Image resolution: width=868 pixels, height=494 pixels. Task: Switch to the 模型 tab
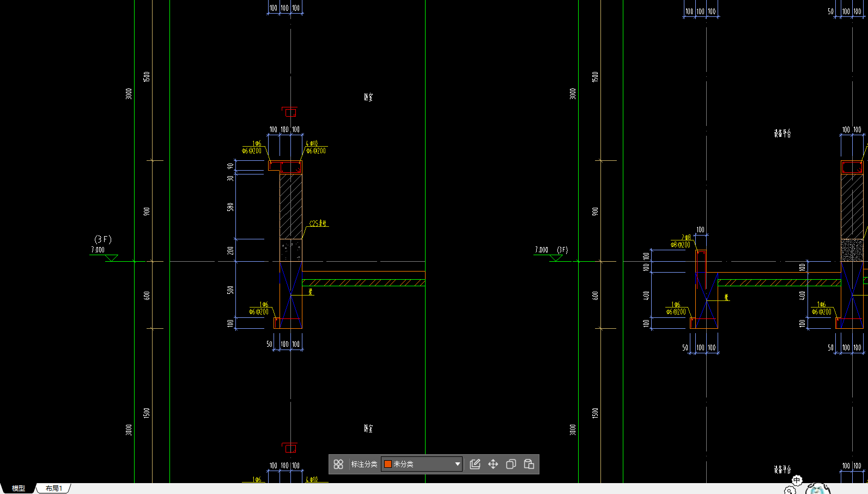pos(19,489)
